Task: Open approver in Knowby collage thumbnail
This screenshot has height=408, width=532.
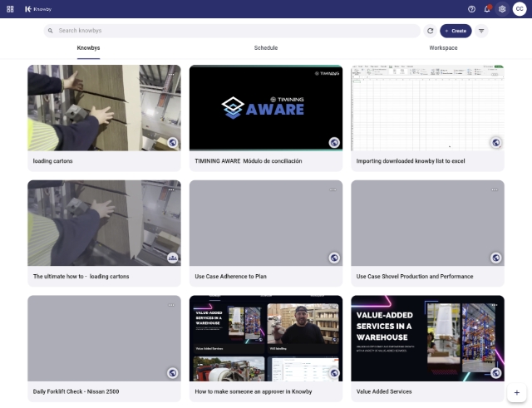Action: pyautogui.click(x=266, y=338)
